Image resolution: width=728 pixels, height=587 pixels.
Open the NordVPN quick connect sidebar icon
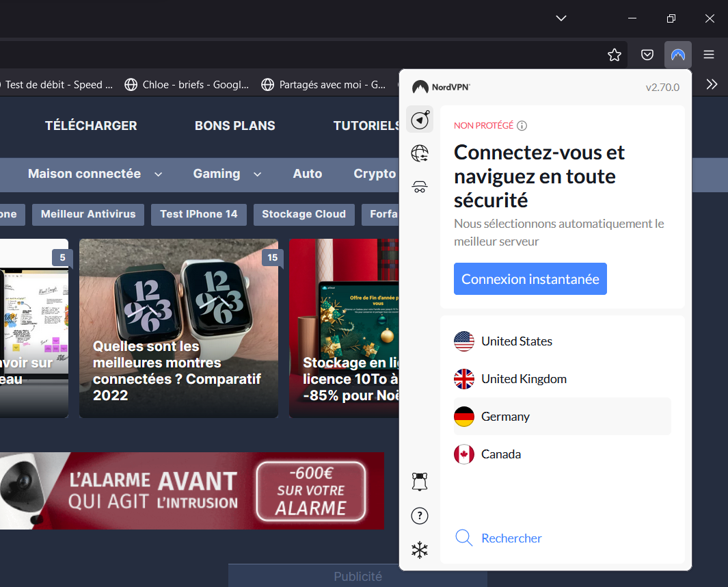(x=420, y=120)
